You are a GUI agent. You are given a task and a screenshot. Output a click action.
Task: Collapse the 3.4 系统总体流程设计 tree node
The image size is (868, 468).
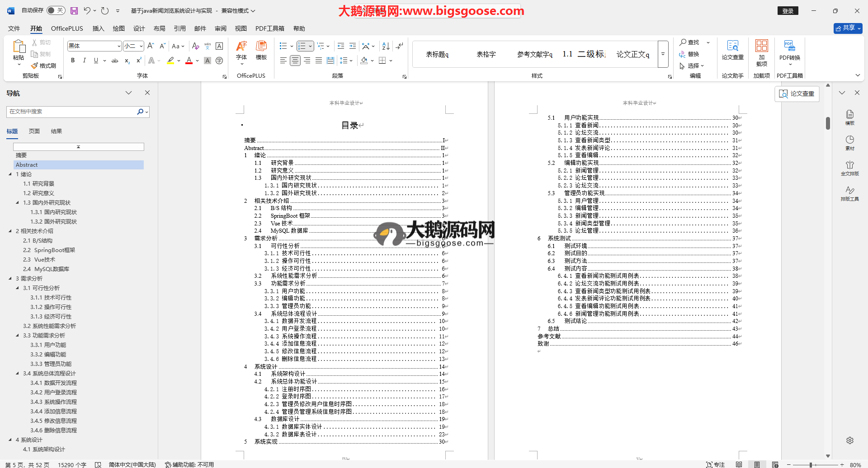pyautogui.click(x=18, y=374)
